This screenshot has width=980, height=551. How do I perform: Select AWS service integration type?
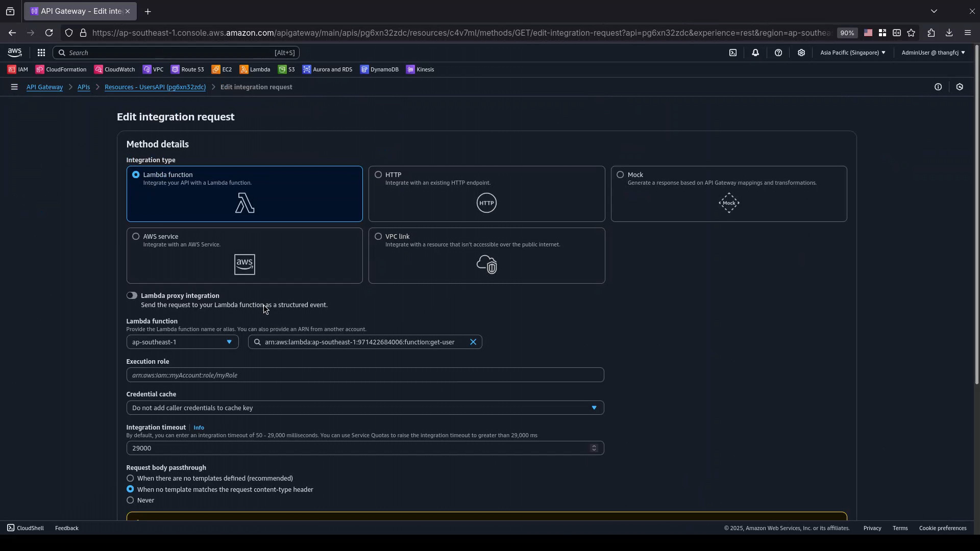coord(244,256)
